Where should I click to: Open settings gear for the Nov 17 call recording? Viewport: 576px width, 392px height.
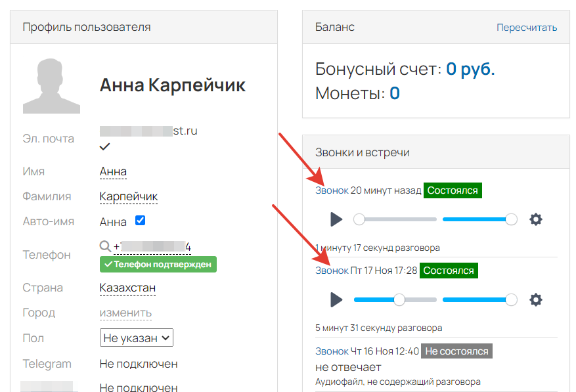pos(536,299)
